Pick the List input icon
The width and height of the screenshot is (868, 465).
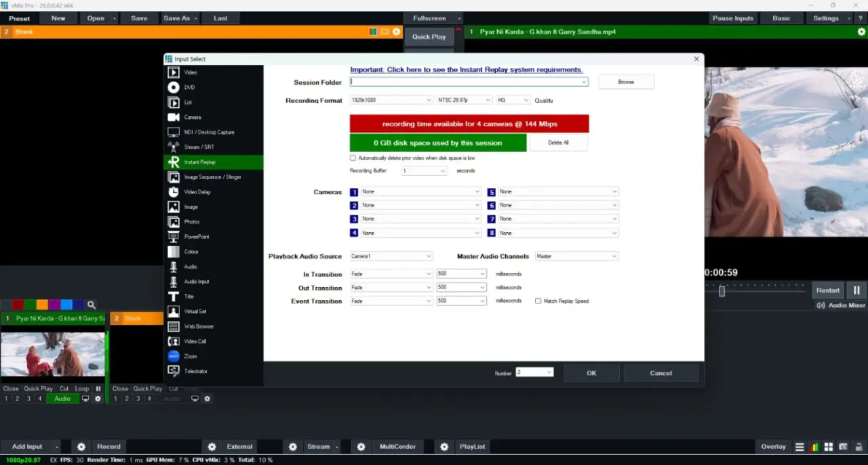(x=174, y=102)
